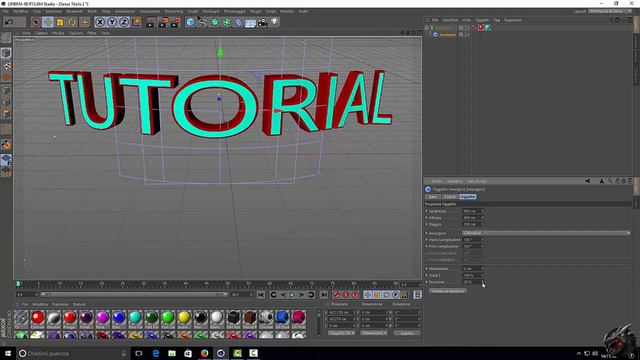Click the Undo arrow in the toolbar
The height and width of the screenshot is (360, 640).
point(9,22)
